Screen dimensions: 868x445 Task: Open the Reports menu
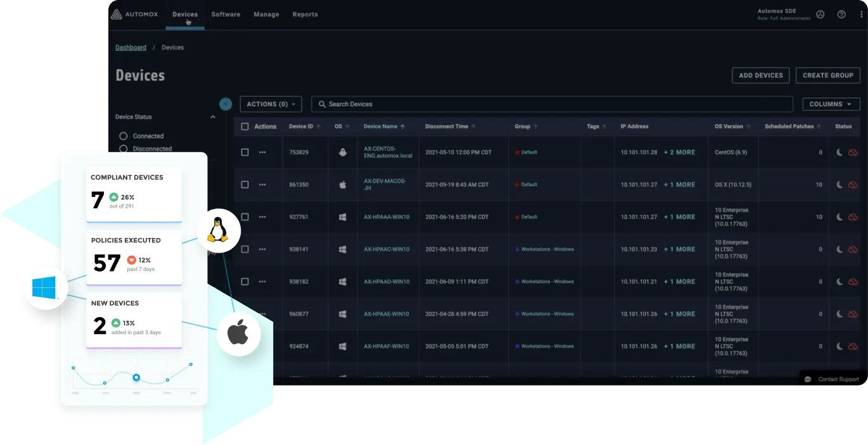[305, 15]
